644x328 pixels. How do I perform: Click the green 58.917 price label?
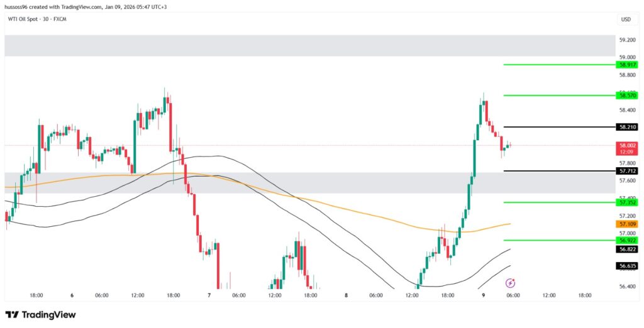pyautogui.click(x=627, y=65)
